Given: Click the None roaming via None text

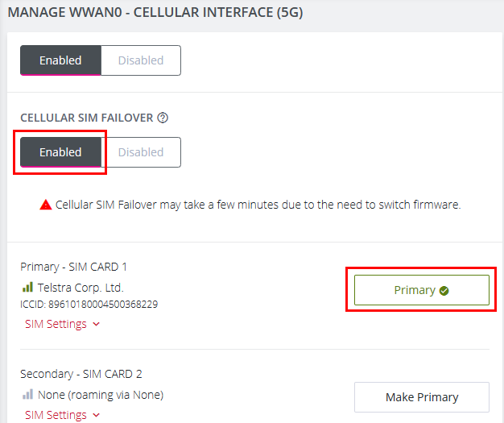Looking at the screenshot, I should 101,395.
